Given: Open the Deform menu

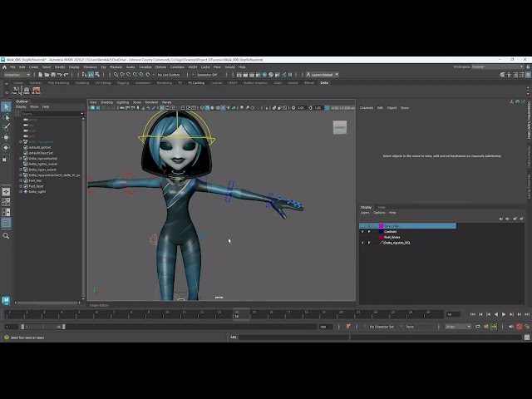Looking at the screenshot, I should (160, 67).
